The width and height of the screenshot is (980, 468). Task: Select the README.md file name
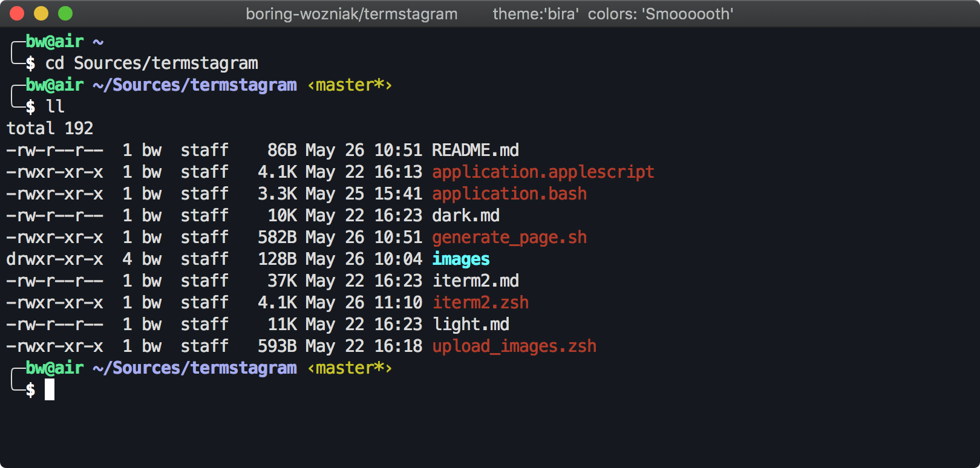475,150
